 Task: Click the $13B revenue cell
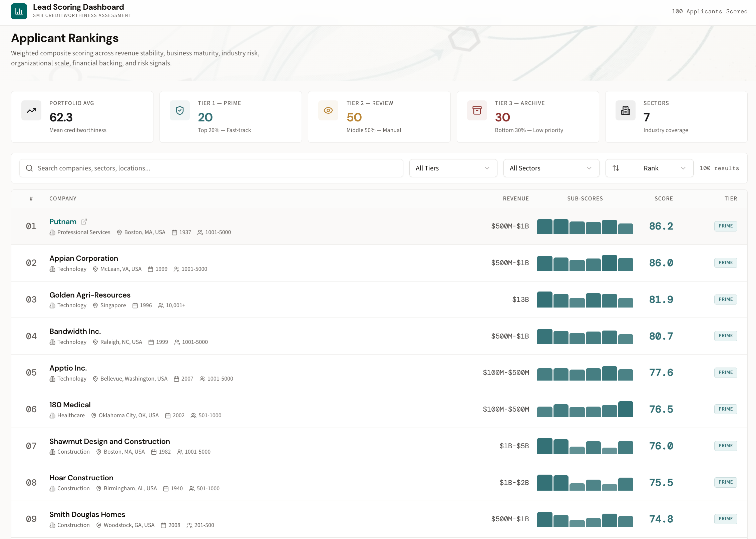(520, 300)
